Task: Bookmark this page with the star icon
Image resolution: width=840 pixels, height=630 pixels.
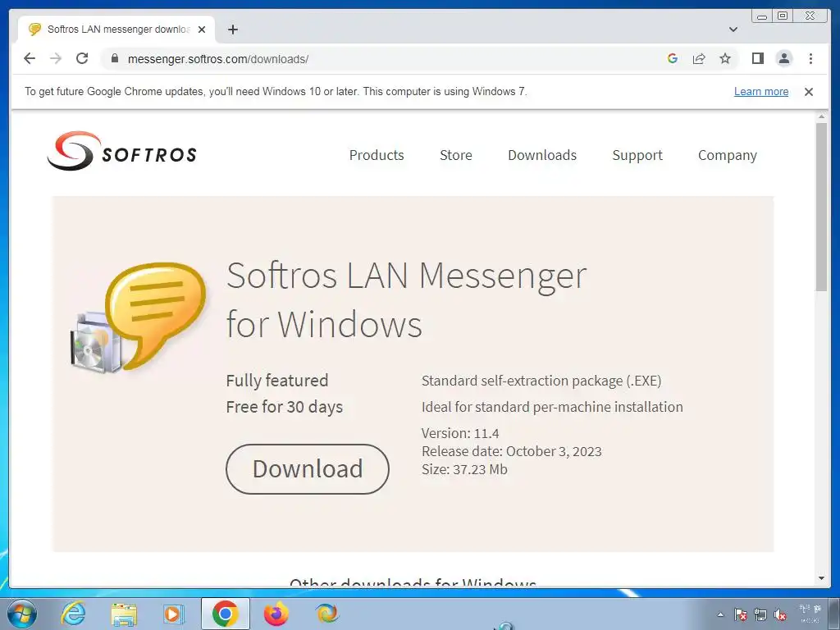Action: click(x=725, y=58)
